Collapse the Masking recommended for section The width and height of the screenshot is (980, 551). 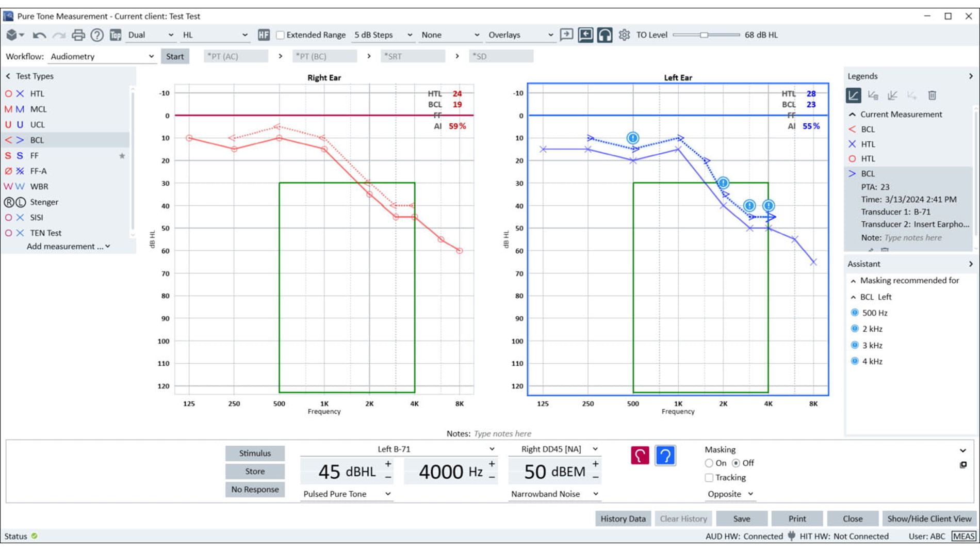(x=854, y=280)
